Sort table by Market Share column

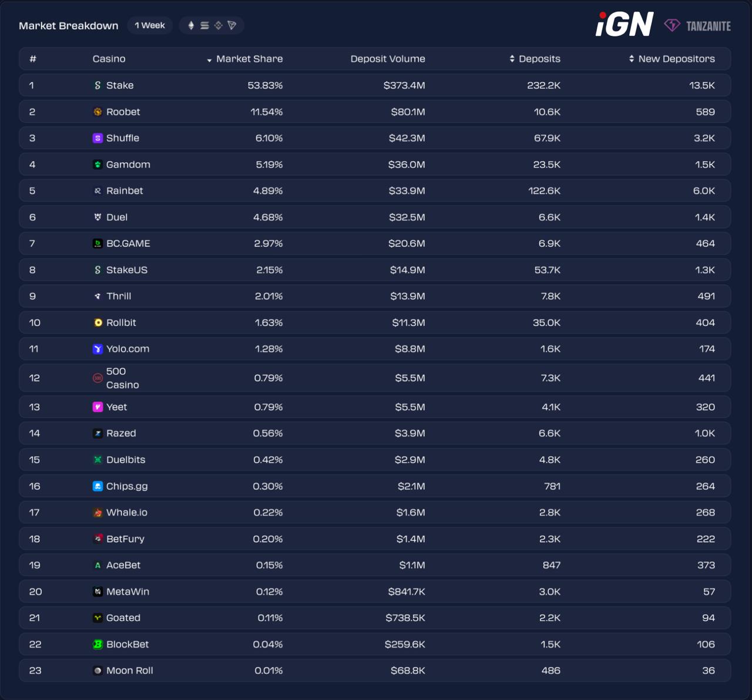[245, 59]
